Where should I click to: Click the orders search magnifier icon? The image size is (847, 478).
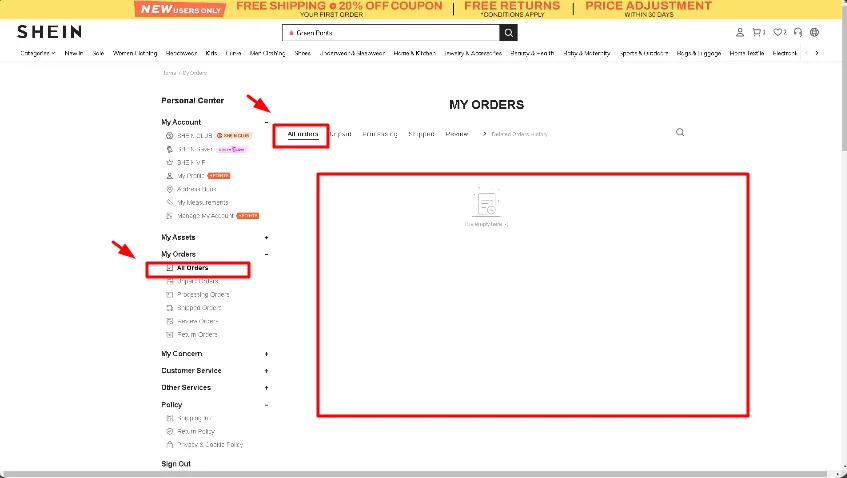[x=680, y=132]
